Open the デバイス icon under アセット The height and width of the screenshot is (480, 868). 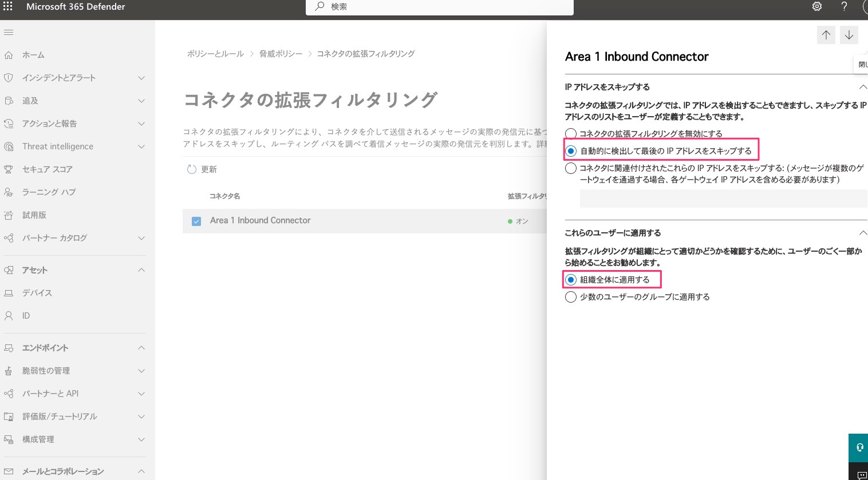pyautogui.click(x=9, y=292)
